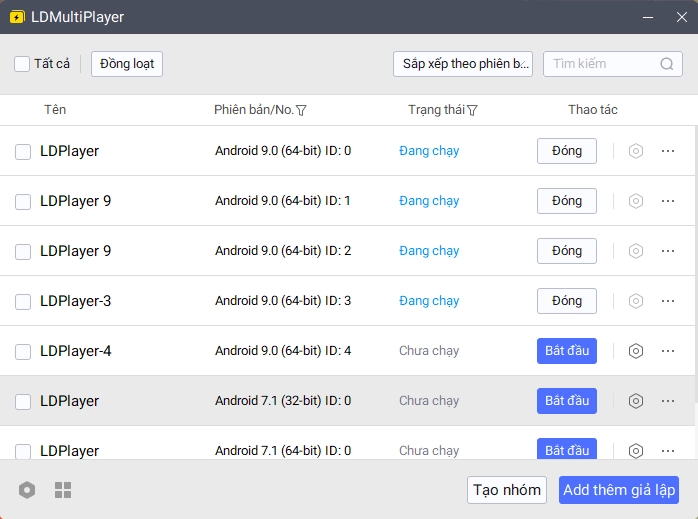Tick checkbox for LDPlayer Android 9.0 ID: 0
Viewport: 698px width, 519px height.
pos(23,151)
